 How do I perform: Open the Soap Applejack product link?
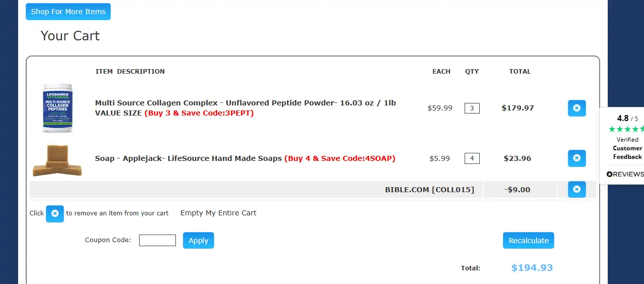point(188,158)
